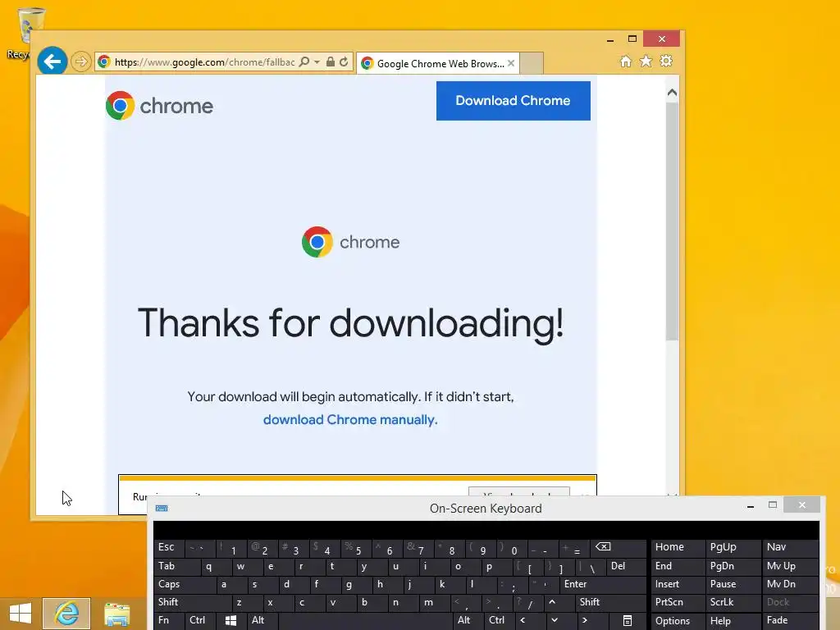Toggle Fade on the On-Screen Keyboard

tap(791, 620)
